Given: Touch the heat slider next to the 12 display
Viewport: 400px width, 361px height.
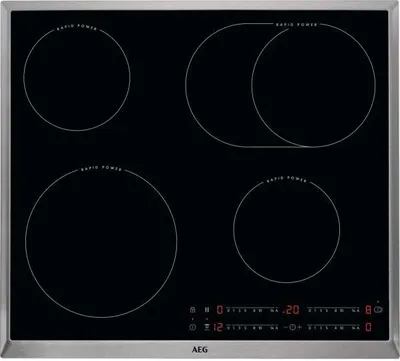Looking at the screenshot, I should coord(253,327).
